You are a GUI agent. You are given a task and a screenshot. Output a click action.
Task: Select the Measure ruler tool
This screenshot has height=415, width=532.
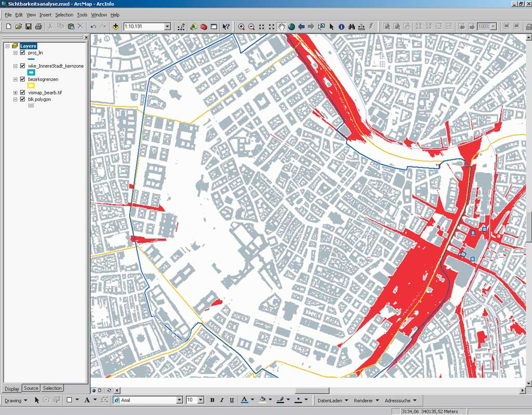(362, 26)
